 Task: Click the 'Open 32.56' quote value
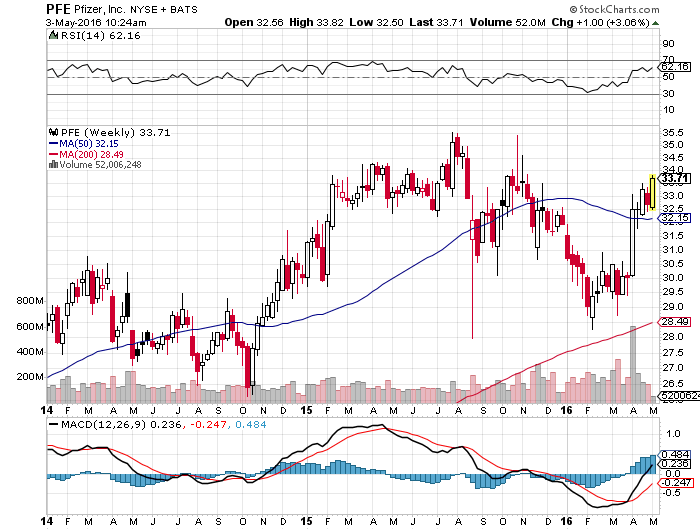click(254, 22)
